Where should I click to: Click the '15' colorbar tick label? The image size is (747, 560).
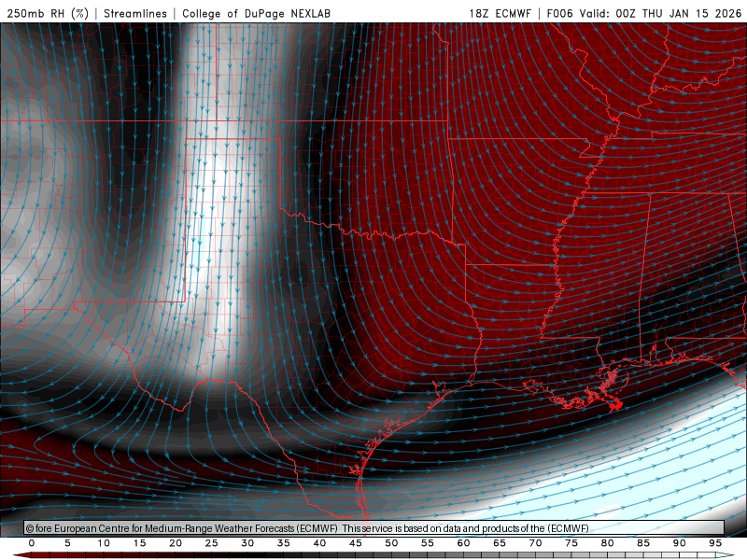tap(139, 543)
